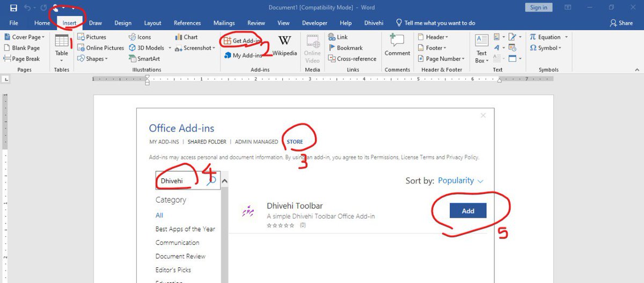The width and height of the screenshot is (644, 283).
Task: Click the Sign in button
Action: pyautogui.click(x=538, y=8)
